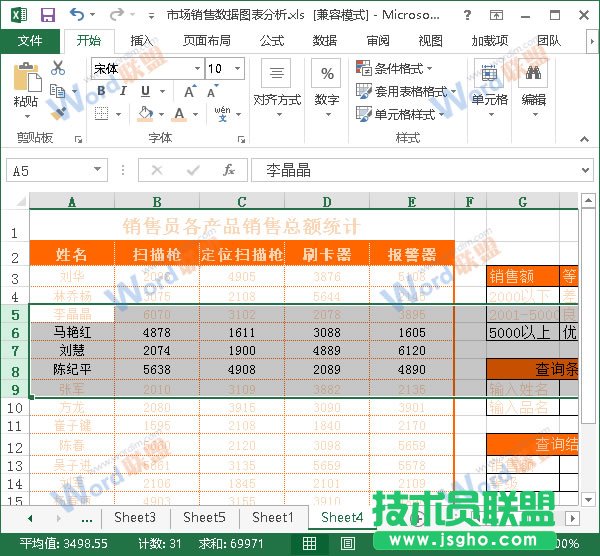
Task: Click the formula bar enter checkmark icon
Action: pos(193,170)
